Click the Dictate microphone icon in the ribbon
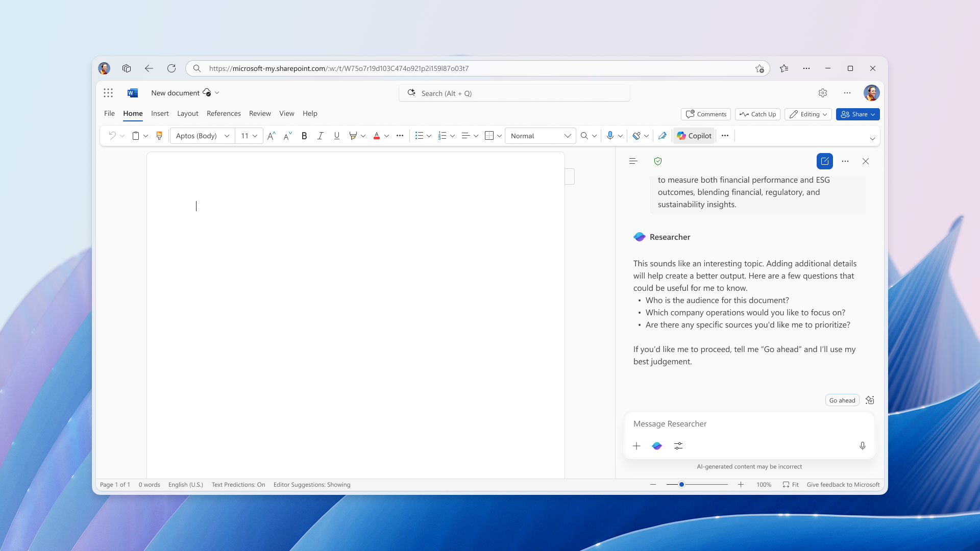980x551 pixels. 610,136
